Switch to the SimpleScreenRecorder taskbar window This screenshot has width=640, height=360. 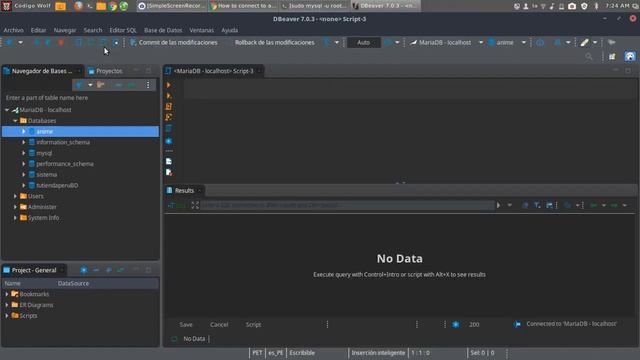click(x=172, y=6)
